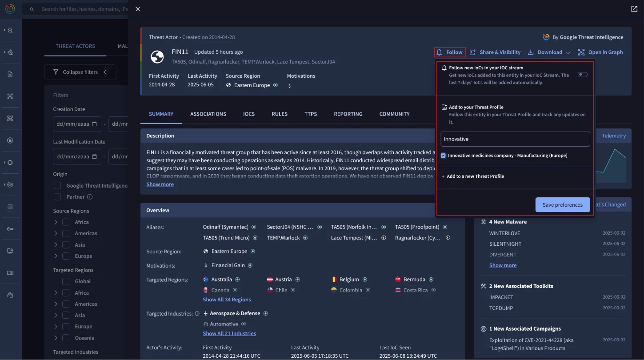Uncheck Innovative medicines company threat profile
The height and width of the screenshot is (360, 644).
[x=444, y=156]
